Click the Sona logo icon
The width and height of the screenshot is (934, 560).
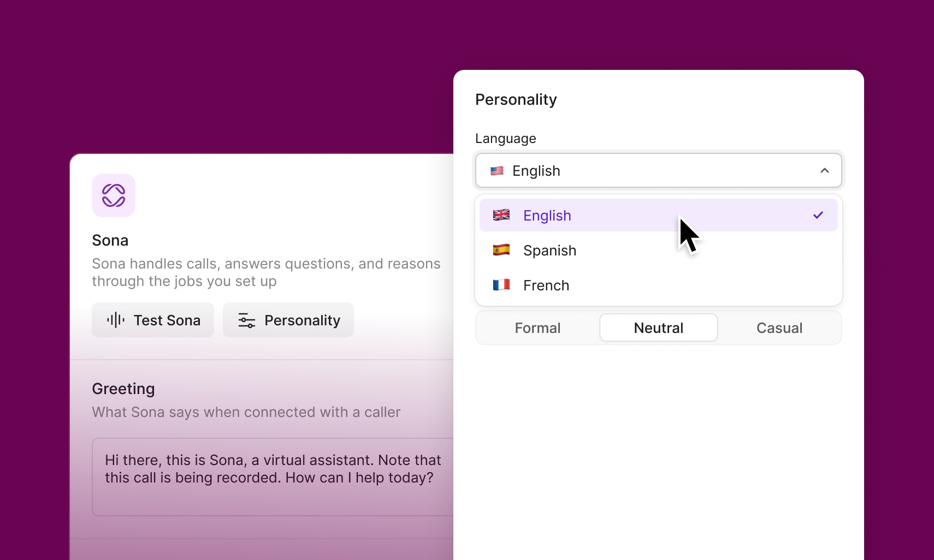114,195
